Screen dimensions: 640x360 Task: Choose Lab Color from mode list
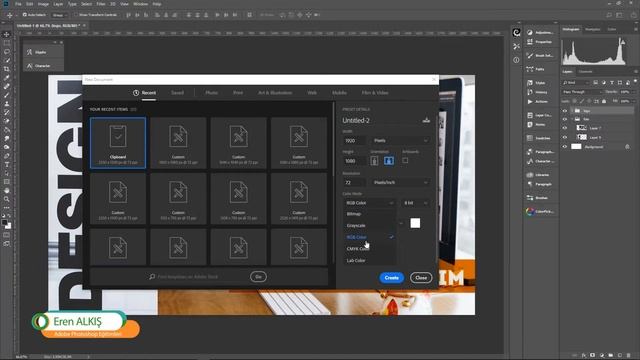pyautogui.click(x=369, y=260)
